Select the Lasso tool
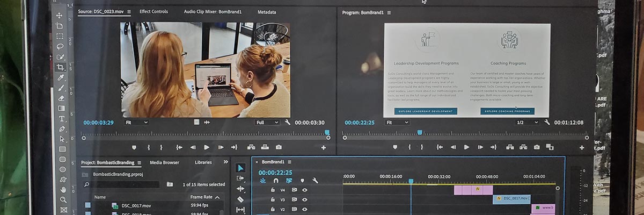This screenshot has height=215, width=644. 60,46
